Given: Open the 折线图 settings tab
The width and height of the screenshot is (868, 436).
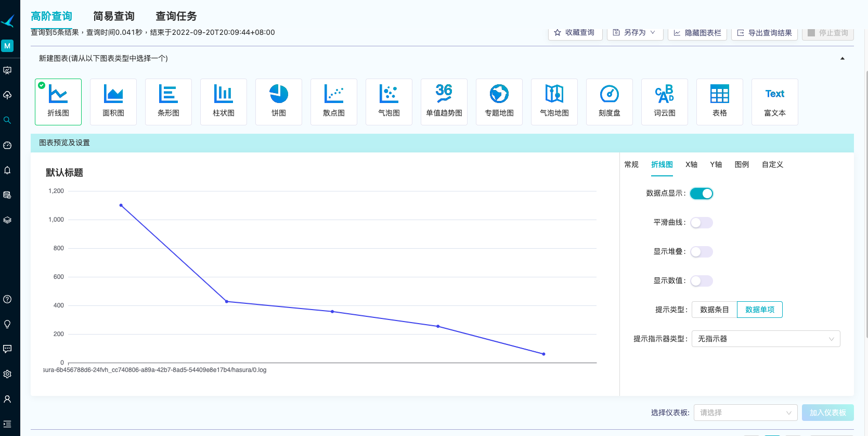Looking at the screenshot, I should click(662, 164).
